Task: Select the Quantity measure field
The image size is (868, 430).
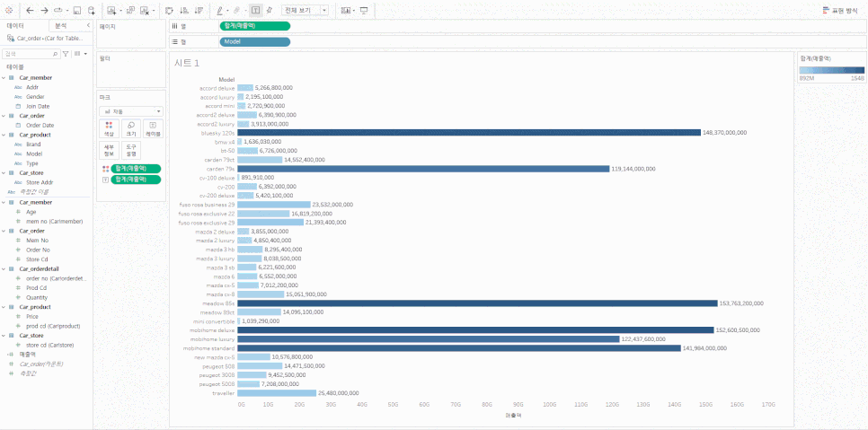Action: (x=37, y=297)
